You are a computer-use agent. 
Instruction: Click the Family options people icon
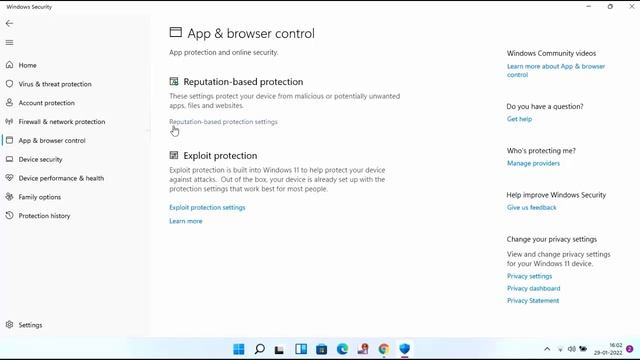pyautogui.click(x=9, y=197)
